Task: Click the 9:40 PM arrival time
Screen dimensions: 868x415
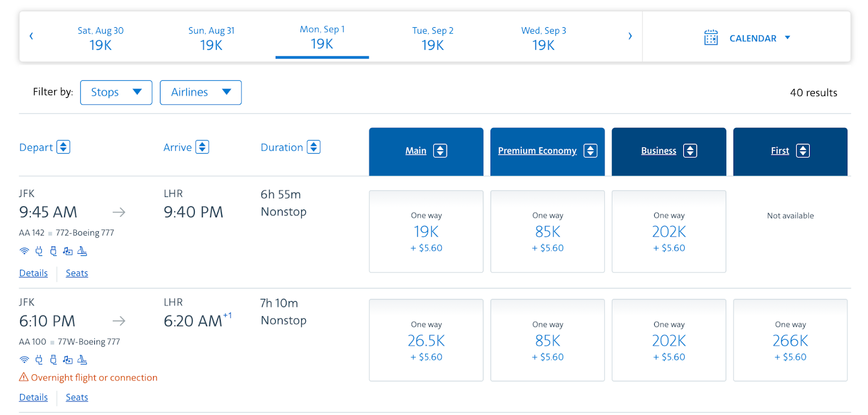Action: click(x=194, y=212)
